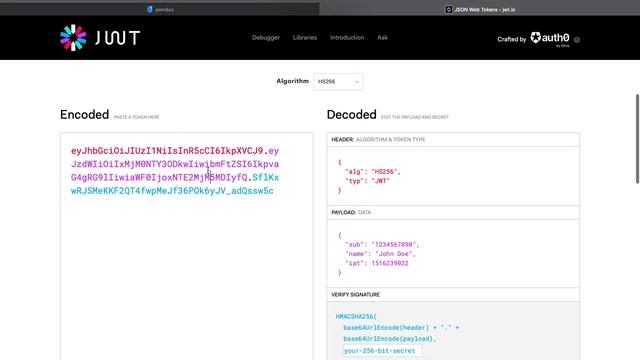Click the "name": "John Doe" line

pos(380,254)
